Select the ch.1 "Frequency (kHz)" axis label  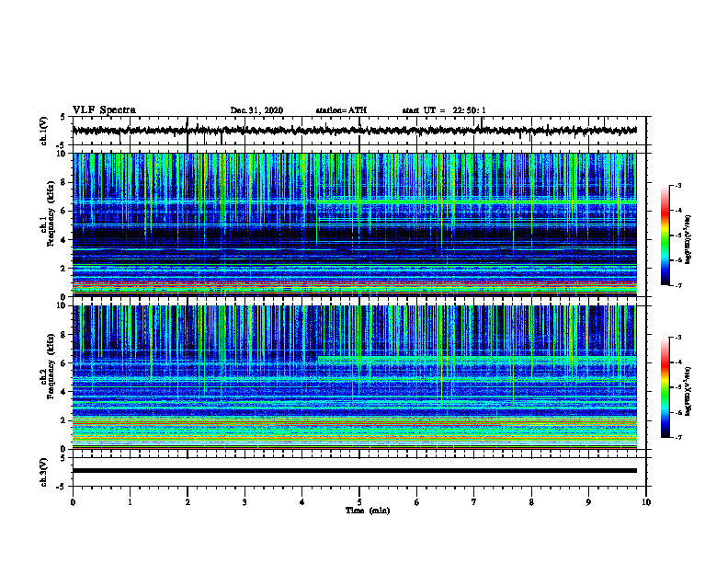coord(51,214)
